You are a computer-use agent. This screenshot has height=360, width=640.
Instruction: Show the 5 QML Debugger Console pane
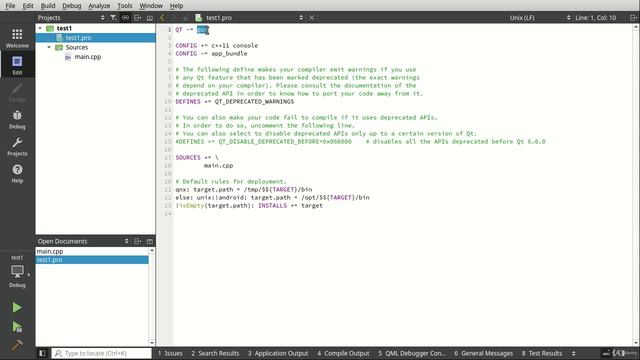(x=412, y=353)
